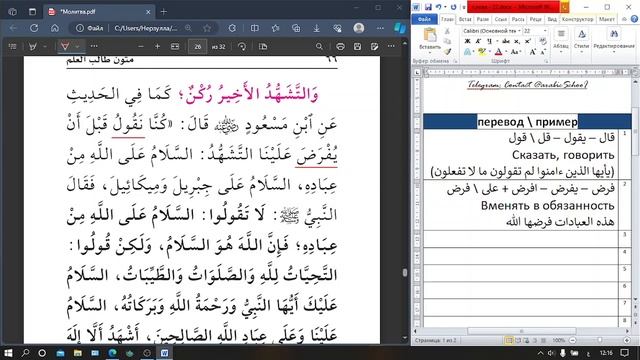This screenshot has width=640, height=360.
Task: Apply format painter in Word
Action: click(x=448, y=51)
